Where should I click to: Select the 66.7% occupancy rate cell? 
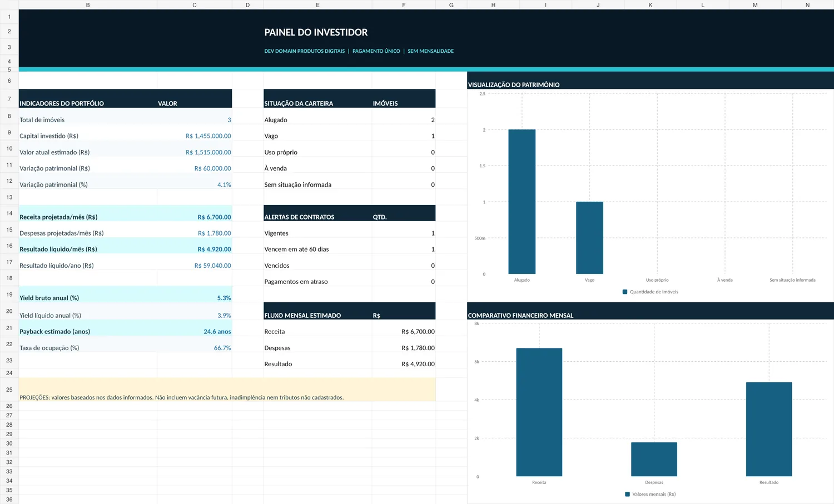coord(195,344)
